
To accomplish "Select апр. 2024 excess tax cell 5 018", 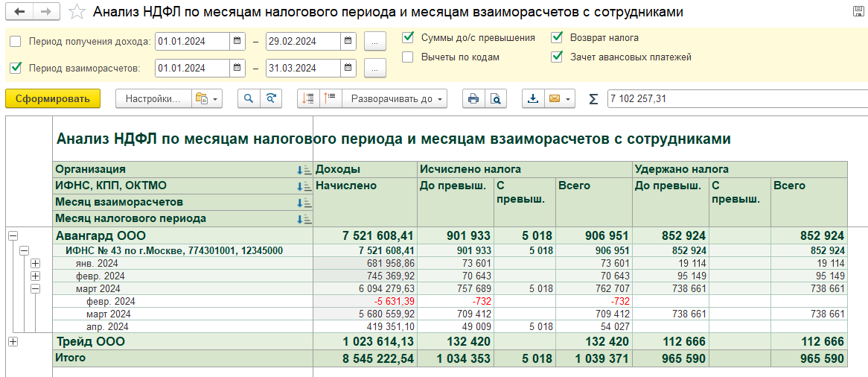I will pyautogui.click(x=525, y=326).
